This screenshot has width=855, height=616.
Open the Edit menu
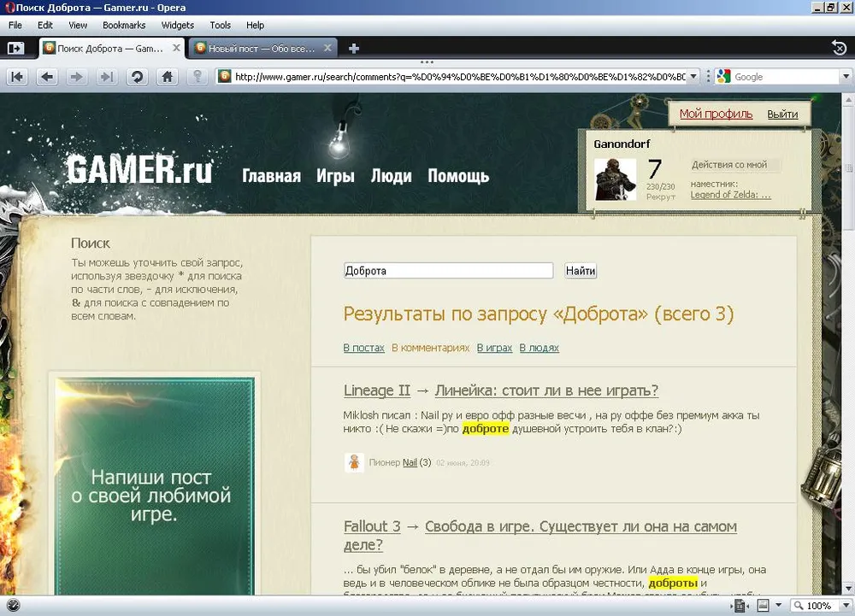[x=45, y=25]
